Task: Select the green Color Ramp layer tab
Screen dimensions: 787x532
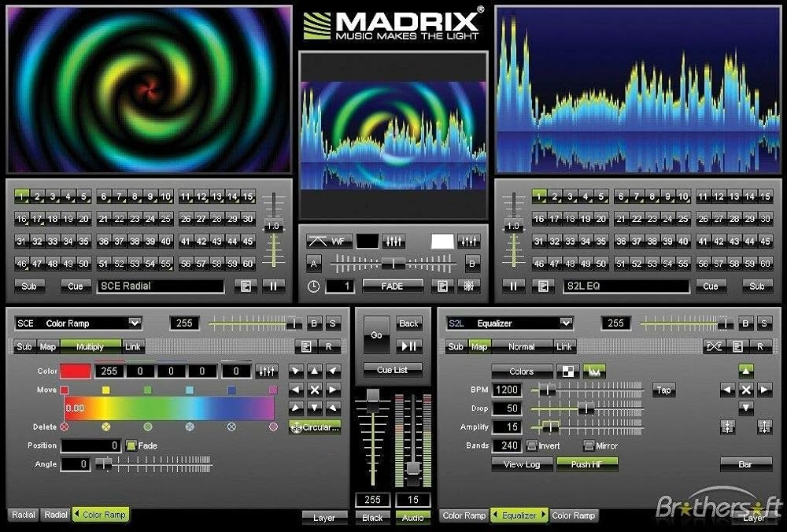Action: (101, 515)
